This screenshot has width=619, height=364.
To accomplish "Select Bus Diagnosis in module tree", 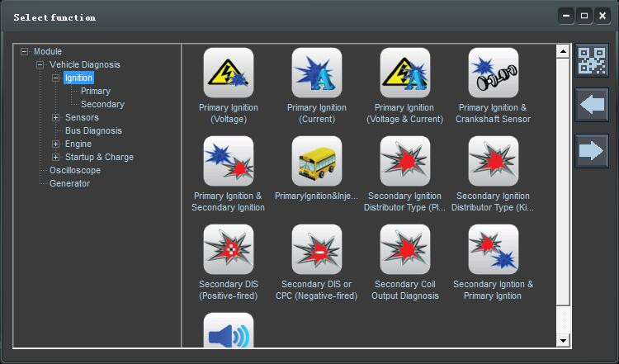I will [93, 130].
